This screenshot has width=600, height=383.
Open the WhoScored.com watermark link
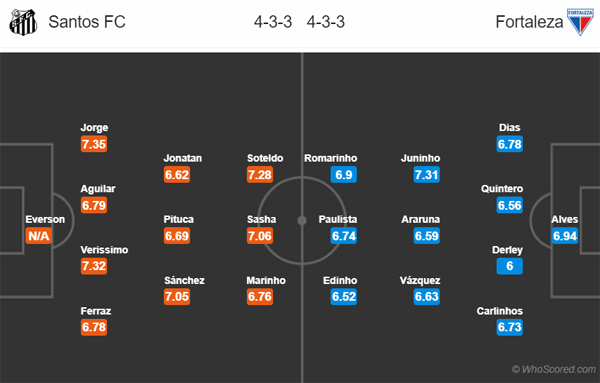(x=554, y=369)
